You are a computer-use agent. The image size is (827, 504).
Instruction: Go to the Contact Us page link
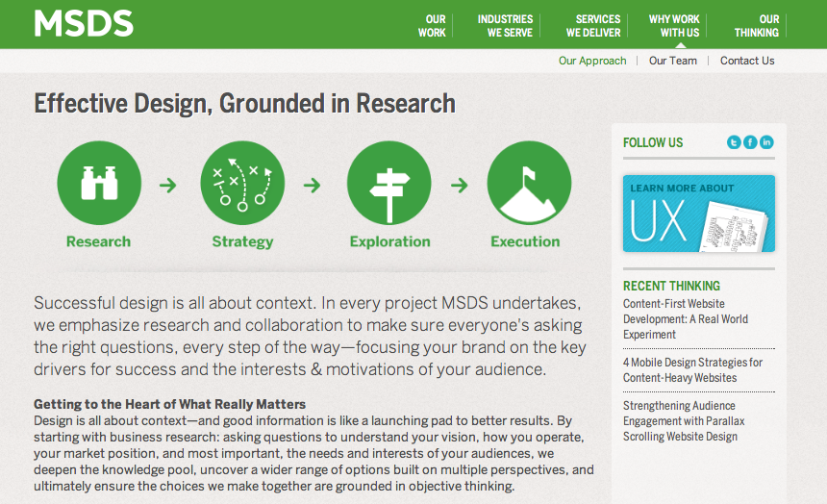pyautogui.click(x=747, y=61)
